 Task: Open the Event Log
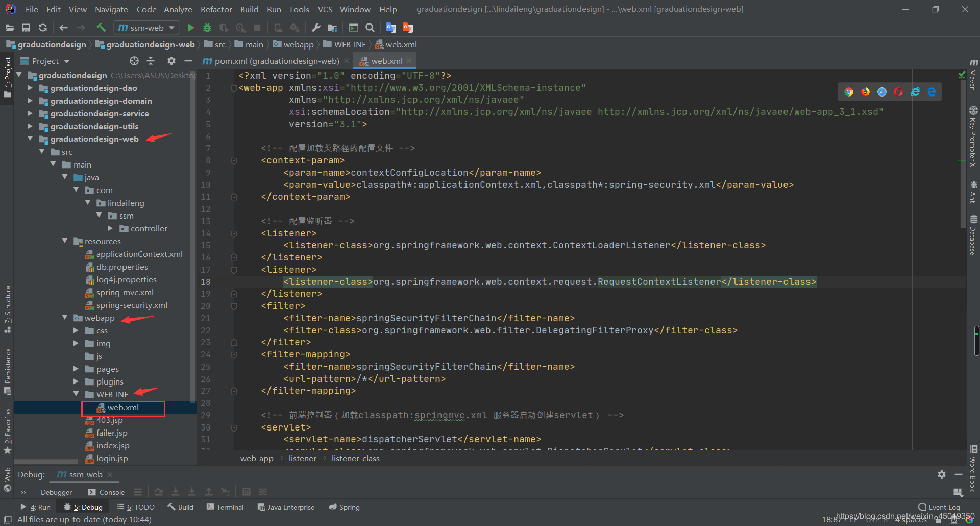pyautogui.click(x=939, y=507)
